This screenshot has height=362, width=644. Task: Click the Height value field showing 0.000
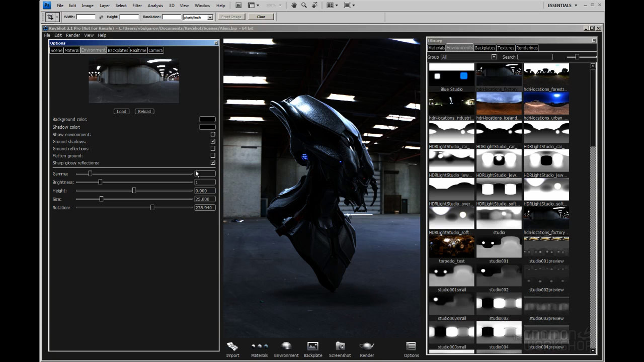(205, 191)
